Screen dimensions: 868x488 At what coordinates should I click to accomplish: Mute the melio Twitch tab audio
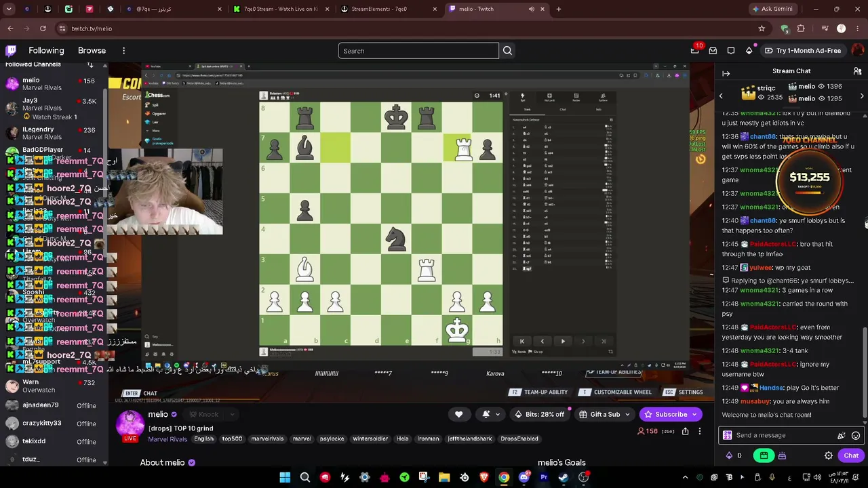click(532, 9)
